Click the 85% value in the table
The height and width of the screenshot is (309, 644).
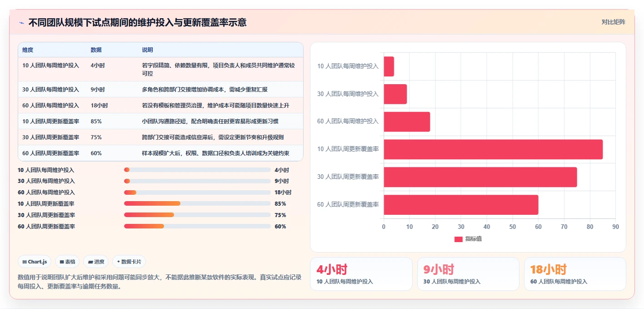(x=96, y=122)
